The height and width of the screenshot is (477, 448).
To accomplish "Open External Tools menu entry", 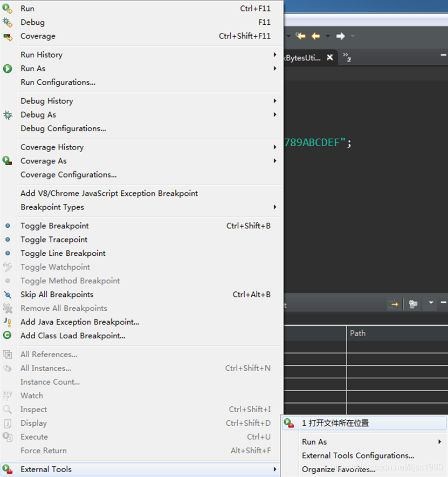I will [x=141, y=469].
